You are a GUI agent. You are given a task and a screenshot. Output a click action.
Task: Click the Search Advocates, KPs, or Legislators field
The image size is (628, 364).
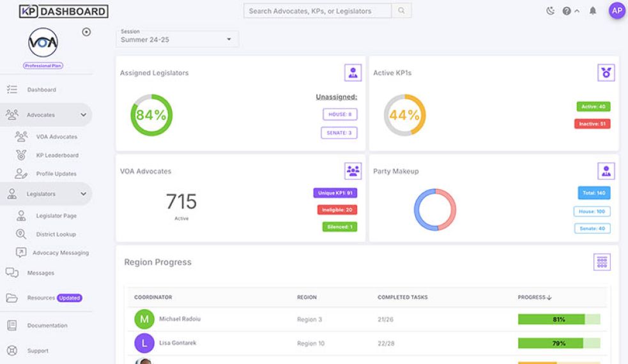pos(318,11)
